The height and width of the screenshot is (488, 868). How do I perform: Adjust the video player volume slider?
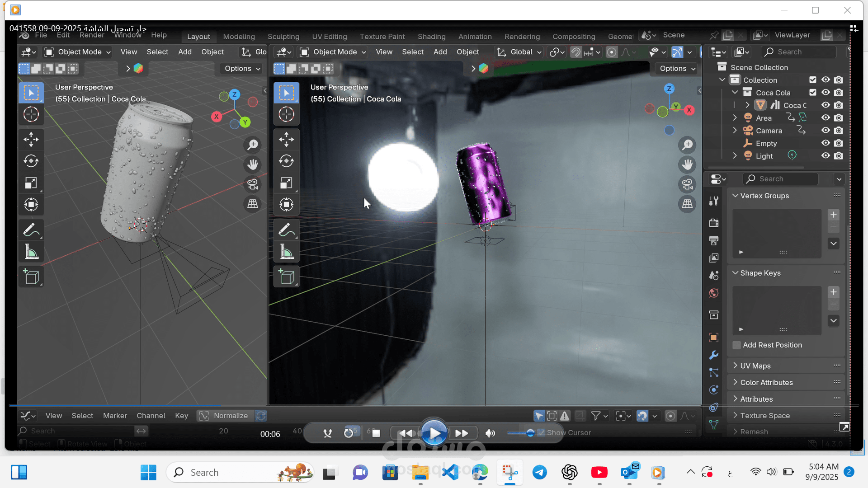[530, 433]
